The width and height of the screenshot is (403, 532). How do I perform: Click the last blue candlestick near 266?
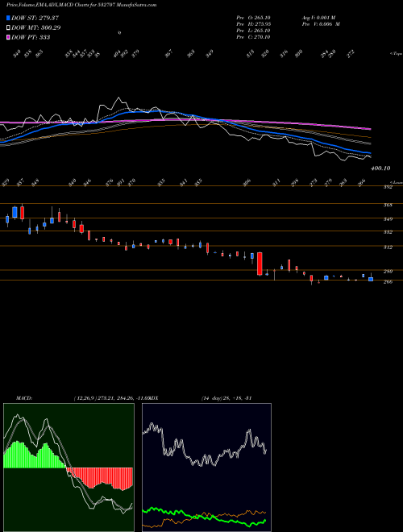[371, 279]
